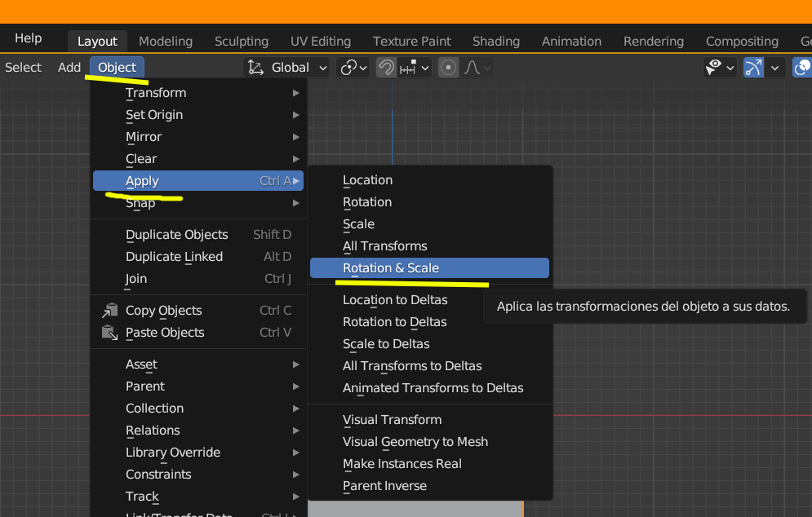
Task: Click the proportional falloff curve icon
Action: [472, 68]
